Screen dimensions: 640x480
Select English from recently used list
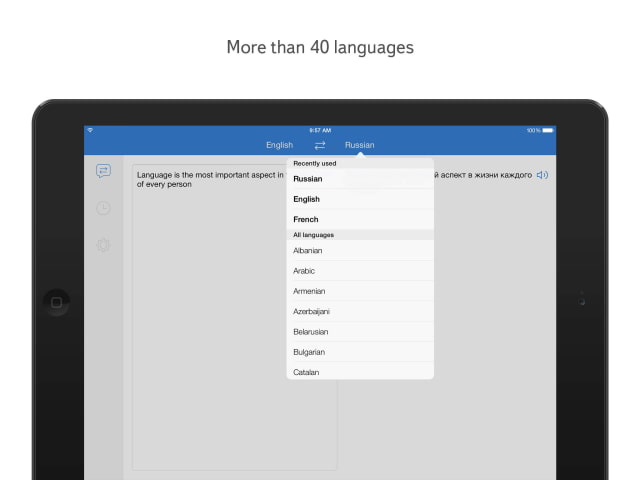click(360, 199)
